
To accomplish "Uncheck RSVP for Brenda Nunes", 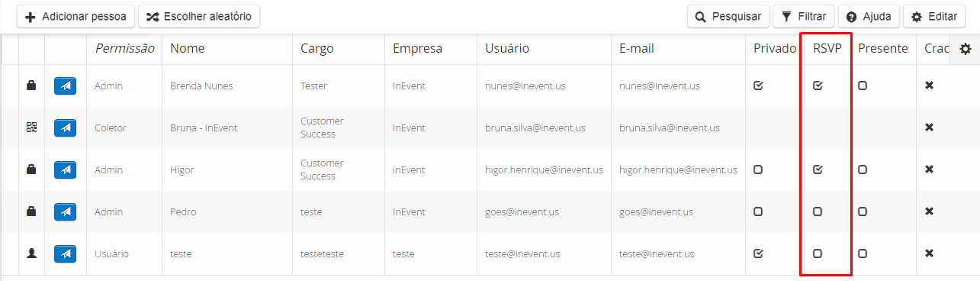I will click(818, 86).
